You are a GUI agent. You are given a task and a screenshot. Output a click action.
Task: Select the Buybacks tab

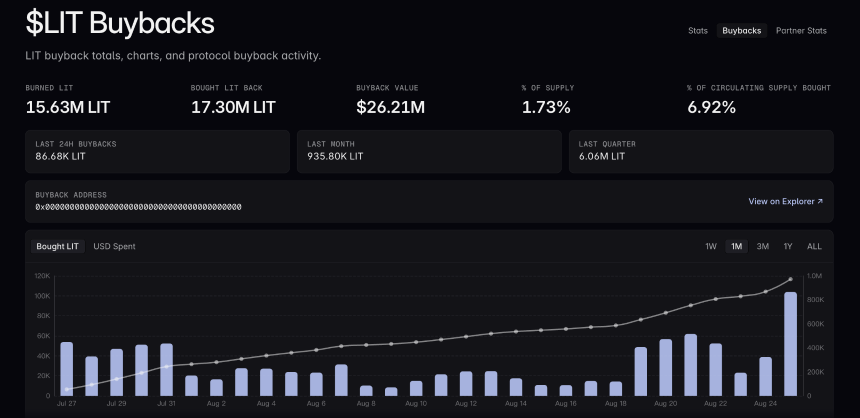(742, 31)
